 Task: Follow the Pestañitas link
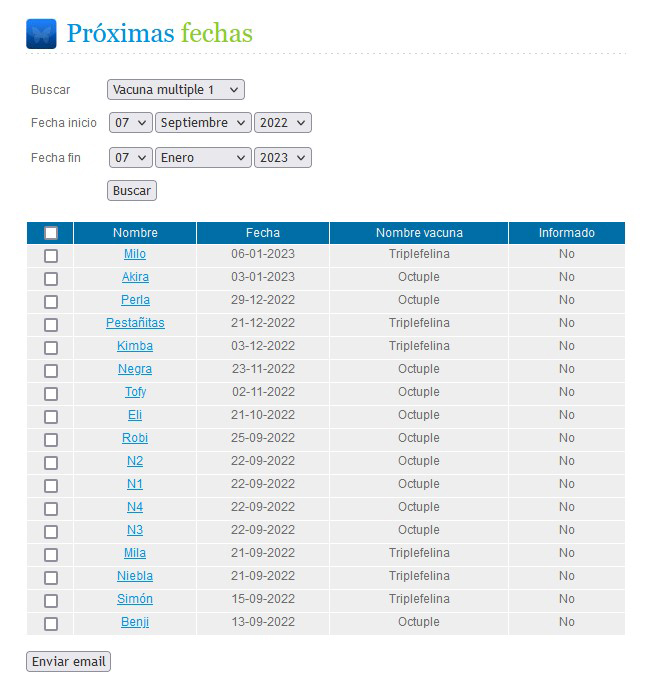pos(135,323)
